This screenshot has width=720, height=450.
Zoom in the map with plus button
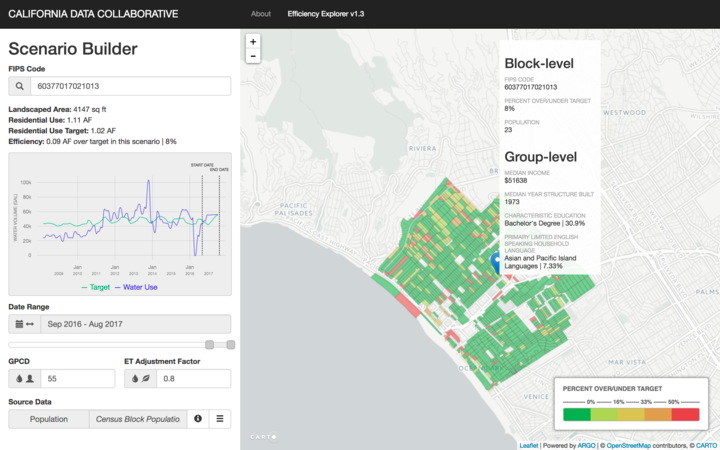point(253,41)
